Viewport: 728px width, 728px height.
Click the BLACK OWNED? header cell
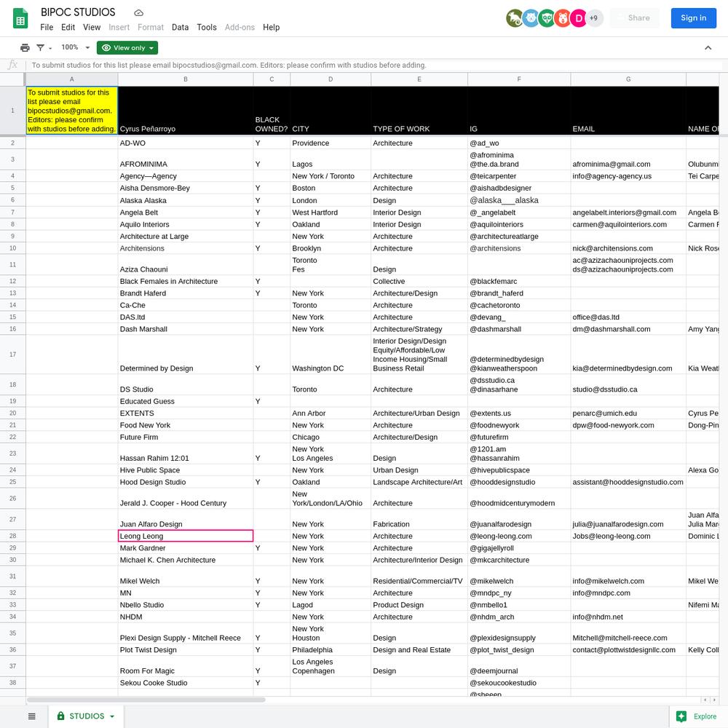[272, 111]
